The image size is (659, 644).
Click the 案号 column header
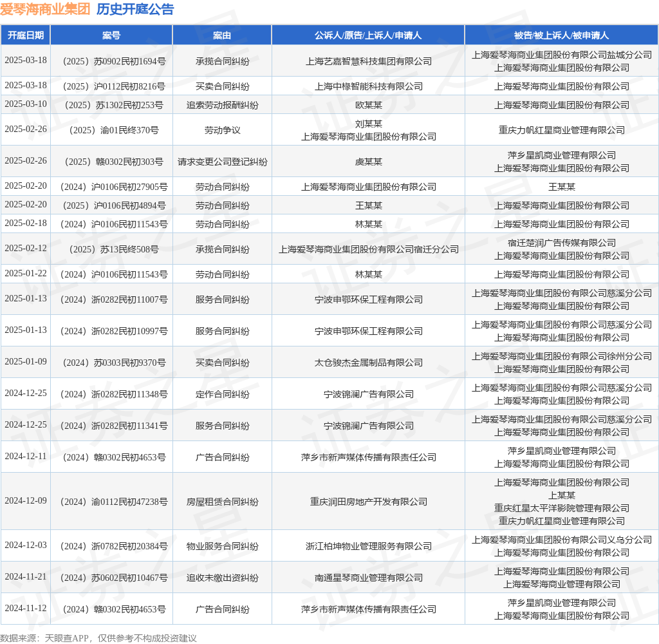(x=111, y=35)
